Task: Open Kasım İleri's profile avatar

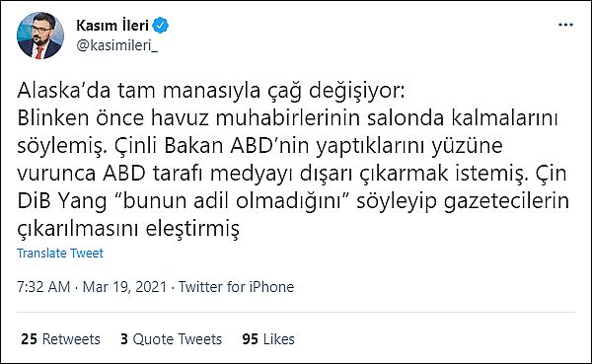Action: pos(40,36)
